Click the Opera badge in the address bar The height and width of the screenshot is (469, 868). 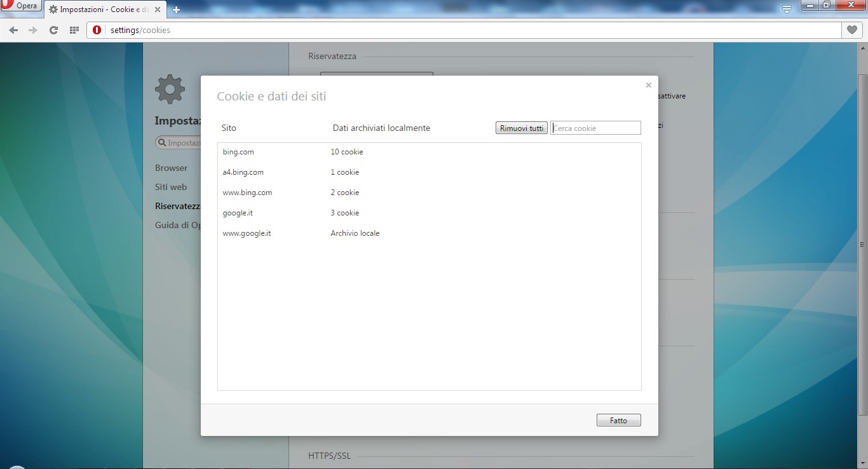(x=97, y=30)
